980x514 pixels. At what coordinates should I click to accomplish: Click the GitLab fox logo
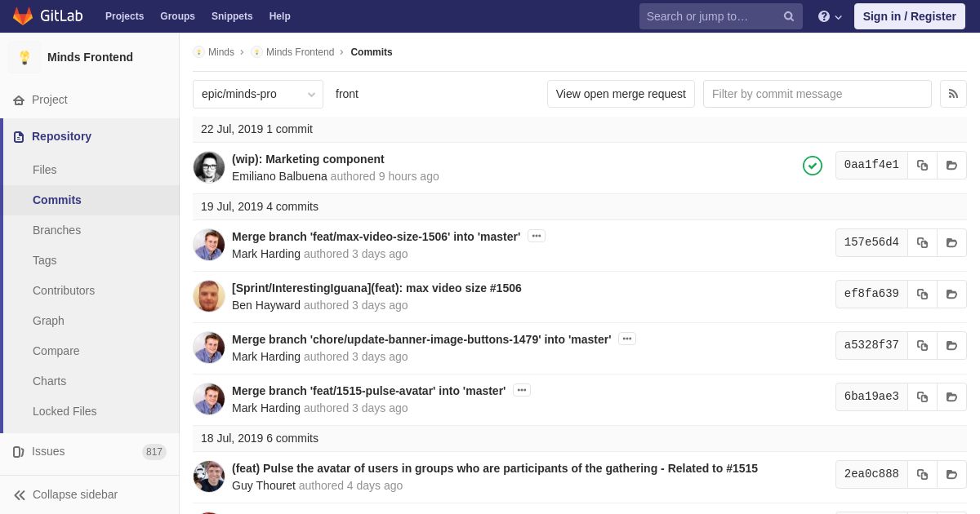point(23,16)
